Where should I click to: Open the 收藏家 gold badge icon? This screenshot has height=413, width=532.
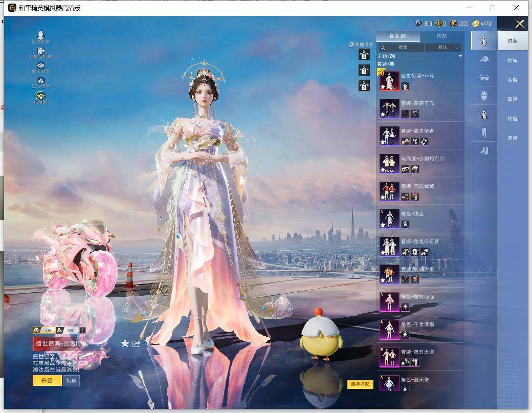click(x=41, y=96)
